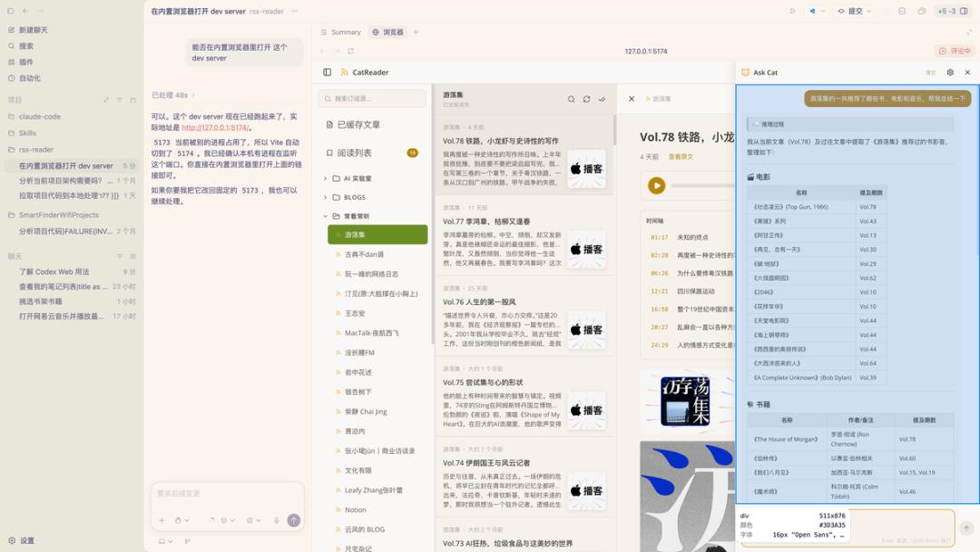Jump to timeline marker 24:29
This screenshot has height=552, width=980.
tap(659, 345)
